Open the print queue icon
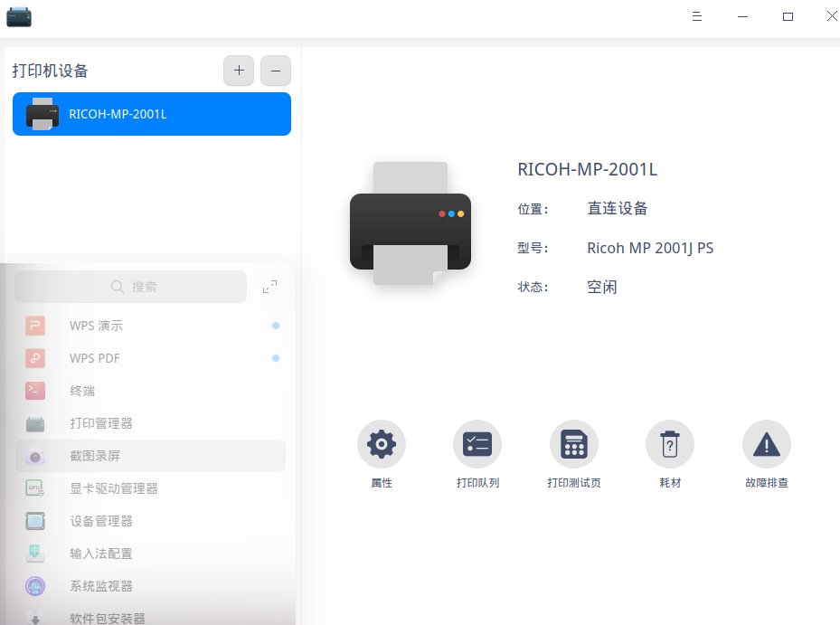The image size is (840, 625). [477, 444]
